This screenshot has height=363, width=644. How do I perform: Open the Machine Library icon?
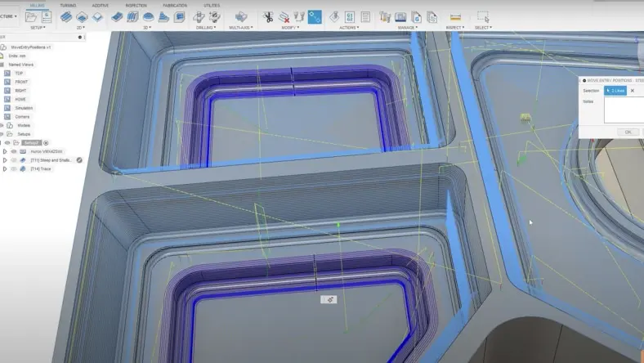400,17
